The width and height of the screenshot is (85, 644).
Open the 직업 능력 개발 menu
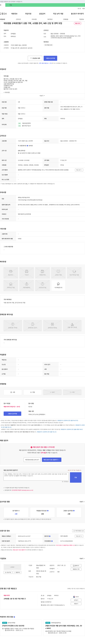[58, 14]
